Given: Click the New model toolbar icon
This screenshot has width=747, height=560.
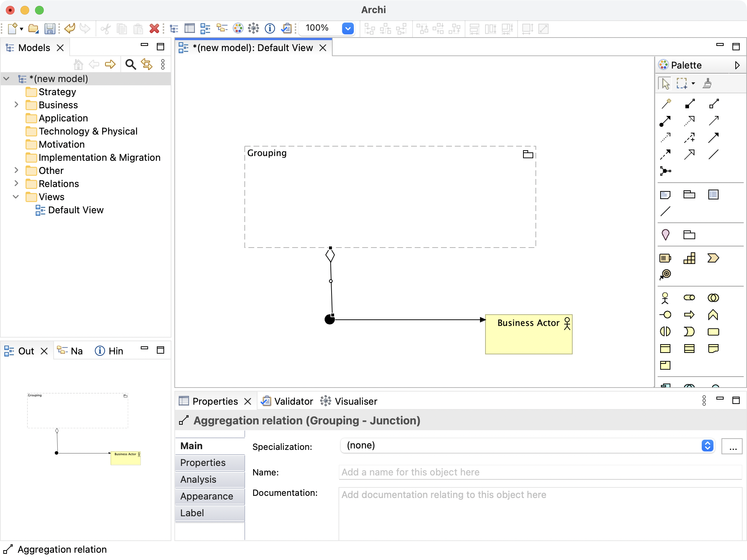Looking at the screenshot, I should click(x=12, y=28).
